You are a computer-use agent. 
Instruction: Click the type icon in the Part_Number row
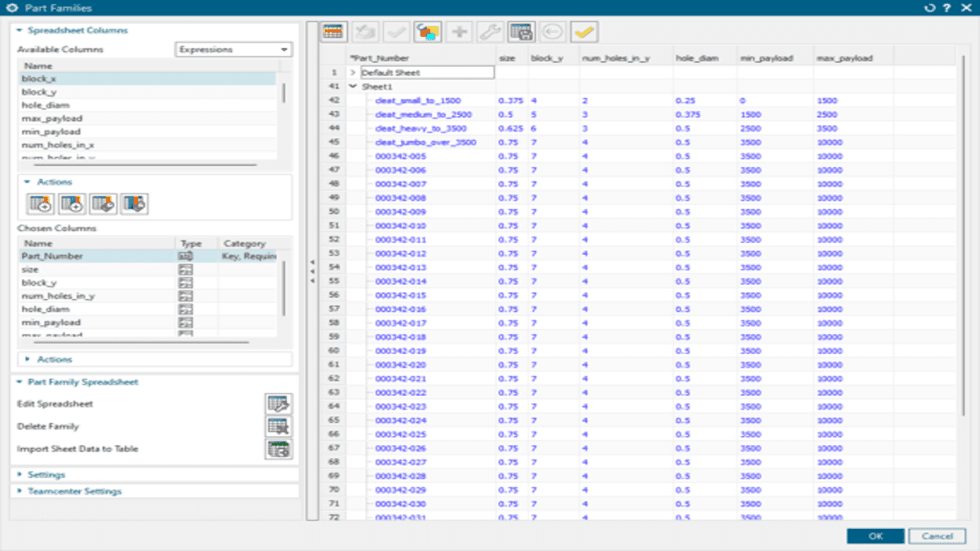pos(185,256)
